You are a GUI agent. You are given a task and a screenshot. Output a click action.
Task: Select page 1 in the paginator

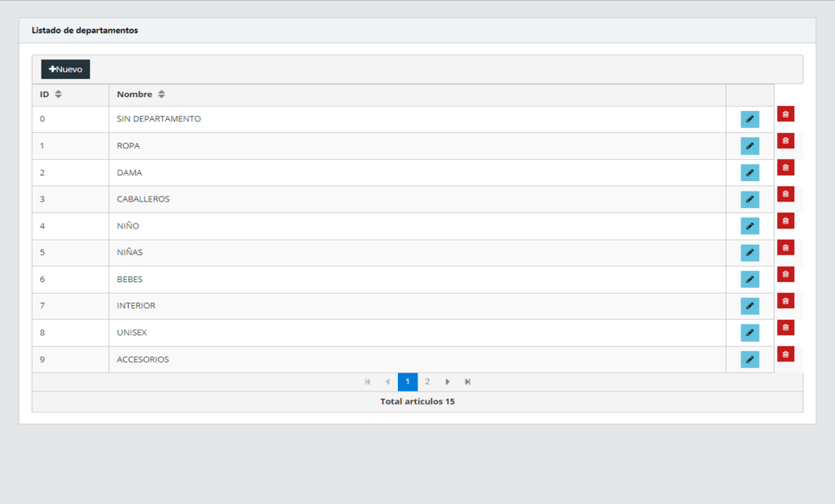pos(408,382)
